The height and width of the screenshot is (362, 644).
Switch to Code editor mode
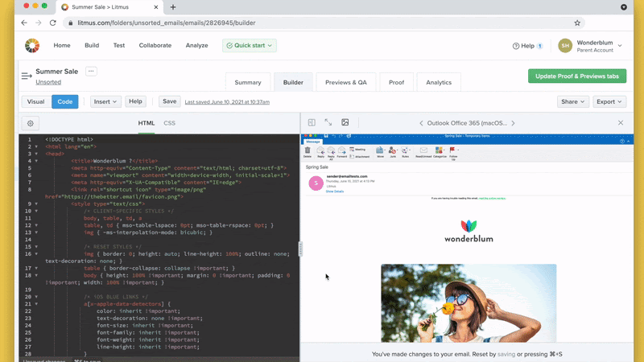65,102
